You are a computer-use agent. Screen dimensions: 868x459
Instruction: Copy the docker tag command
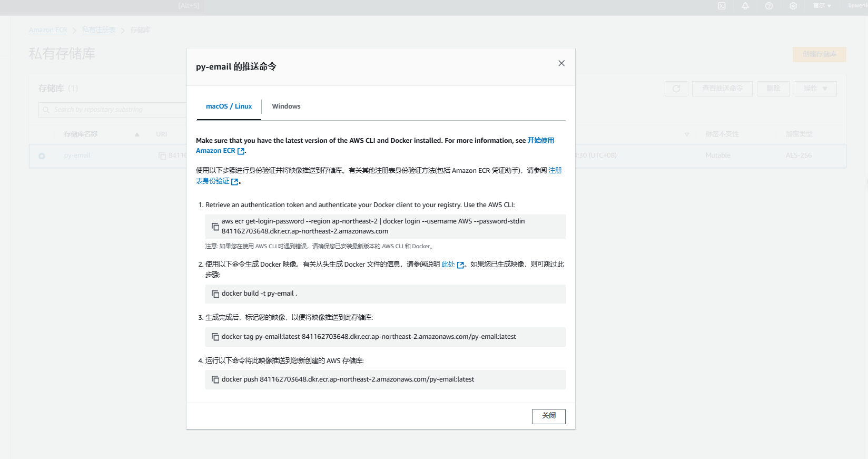[x=215, y=337]
